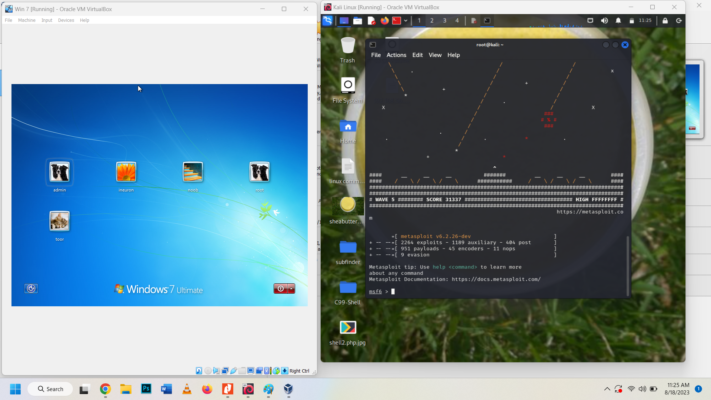Open the Windows clock showing 11:25 AM
711x400 pixels.
[677, 389]
